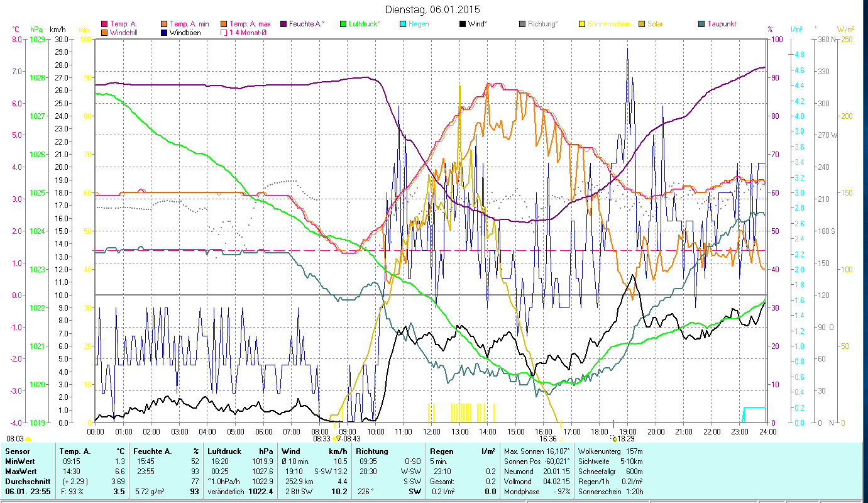Click the current pressure value 1022.4

click(x=261, y=492)
